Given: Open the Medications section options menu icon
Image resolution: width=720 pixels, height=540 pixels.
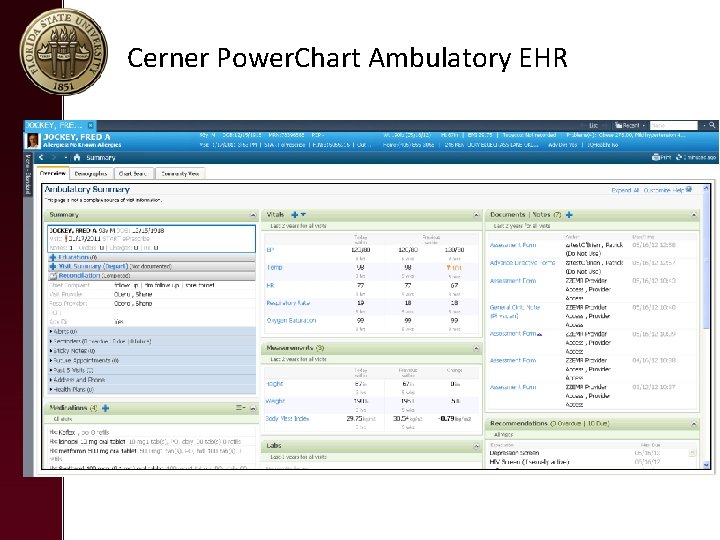Looking at the screenshot, I should point(240,408).
